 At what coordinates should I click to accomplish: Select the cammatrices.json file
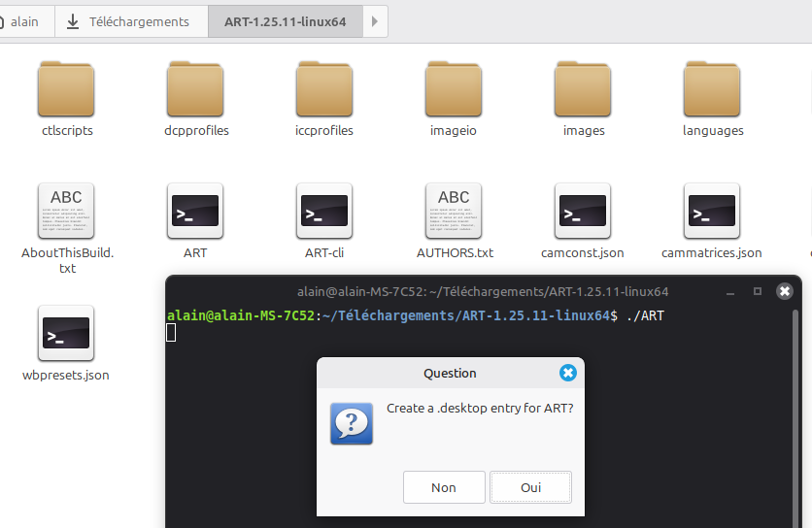(x=712, y=212)
